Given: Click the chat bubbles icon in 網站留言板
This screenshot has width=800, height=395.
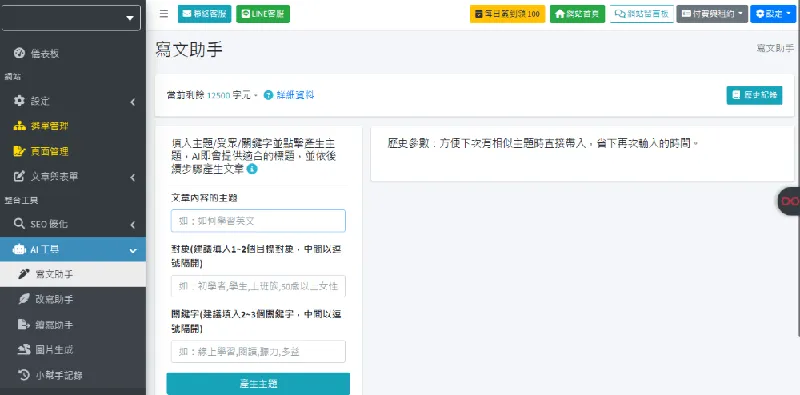Looking at the screenshot, I should coord(619,14).
